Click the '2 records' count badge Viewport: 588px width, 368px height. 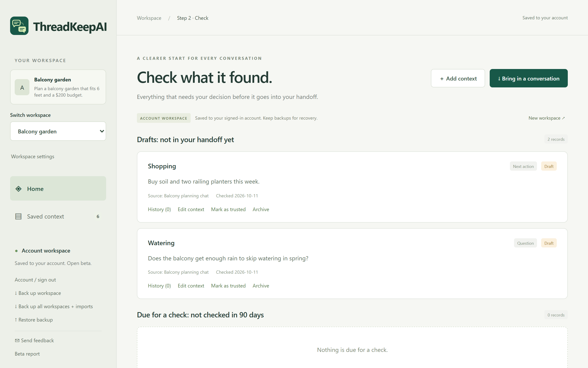pos(556,139)
